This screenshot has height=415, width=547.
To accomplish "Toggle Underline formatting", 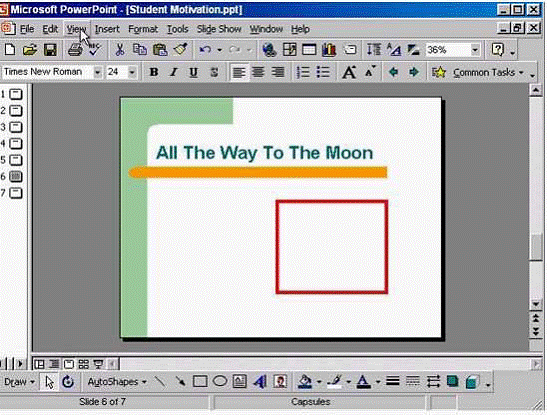I will (193, 72).
